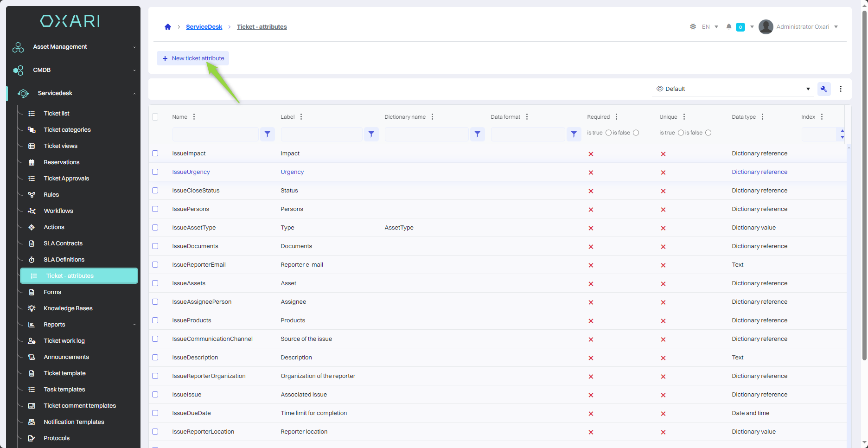Click the New ticket attribute button

coord(193,58)
